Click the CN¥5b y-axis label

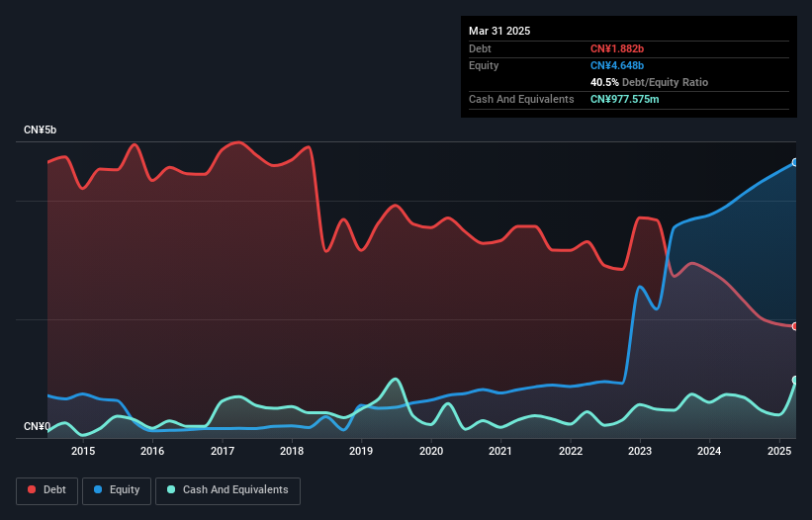click(x=41, y=130)
